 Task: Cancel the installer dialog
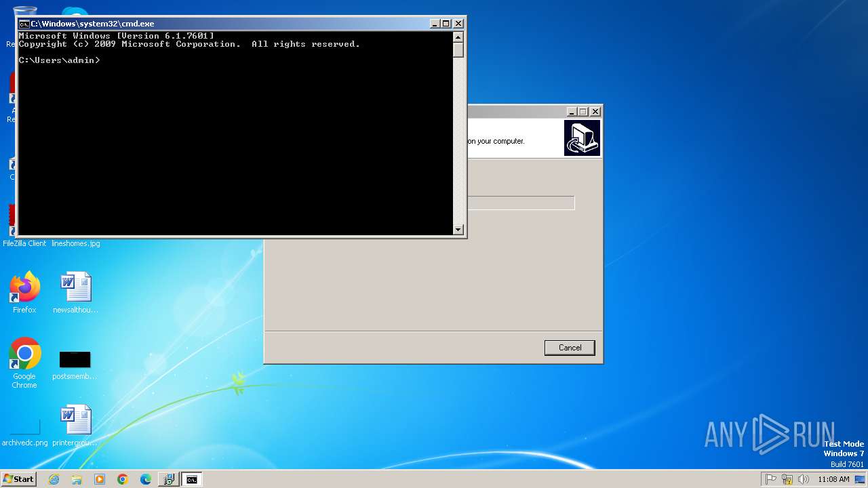tap(570, 348)
